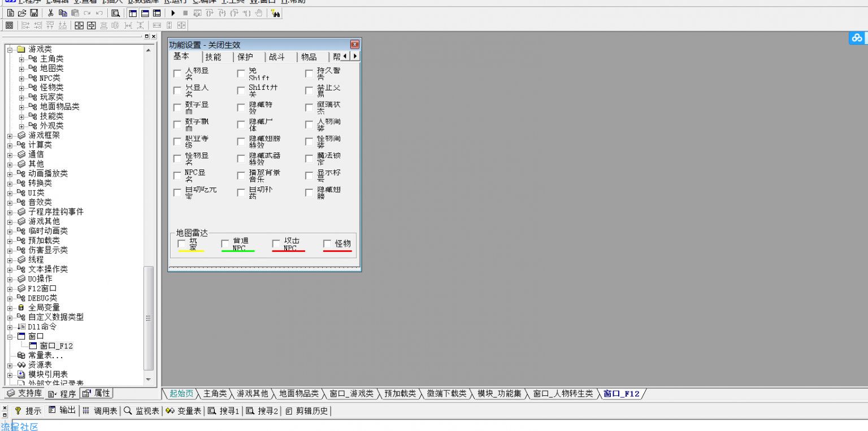Image resolution: width=868 pixels, height=431 pixels.
Task: Click the Undo arrow toolbar icon
Action: 99,13
